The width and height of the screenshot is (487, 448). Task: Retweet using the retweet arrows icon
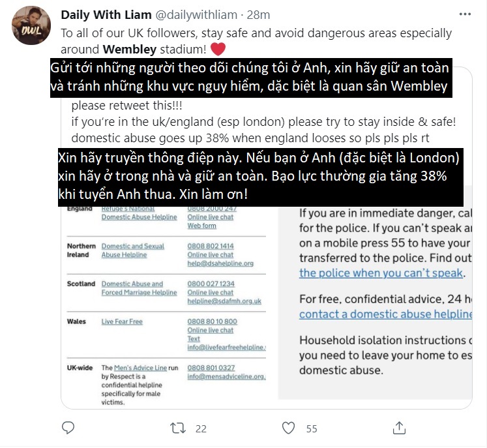click(x=178, y=428)
